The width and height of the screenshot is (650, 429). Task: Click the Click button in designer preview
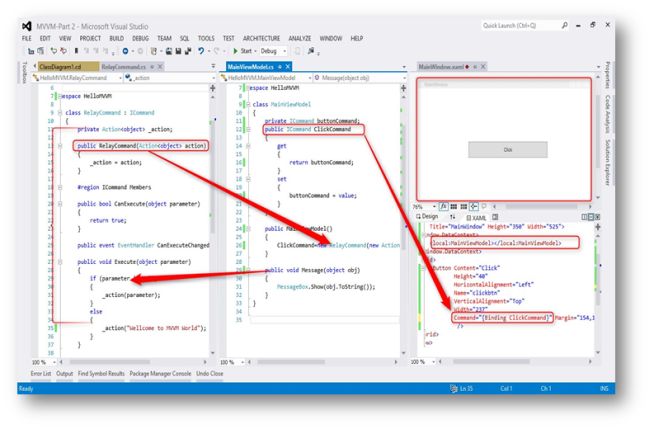point(508,150)
